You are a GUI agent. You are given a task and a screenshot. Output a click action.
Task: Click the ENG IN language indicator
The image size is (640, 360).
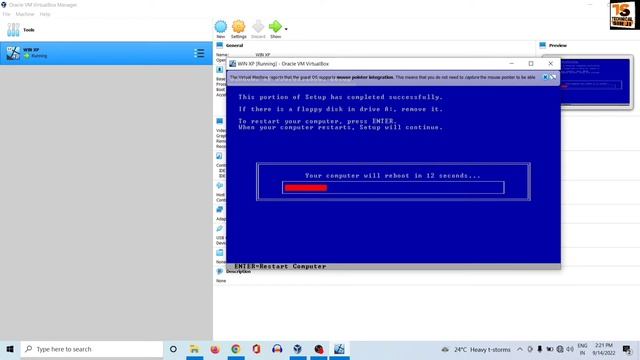pyautogui.click(x=582, y=349)
